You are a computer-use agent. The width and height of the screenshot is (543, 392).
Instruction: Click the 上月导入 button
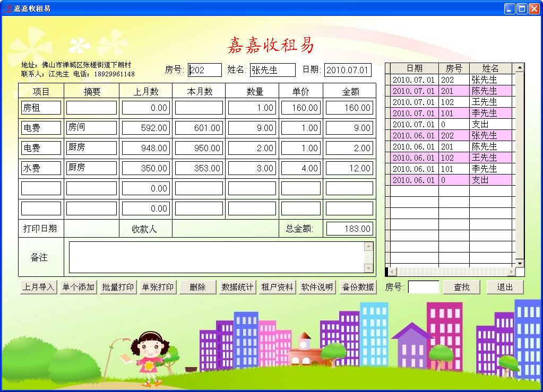click(x=38, y=287)
